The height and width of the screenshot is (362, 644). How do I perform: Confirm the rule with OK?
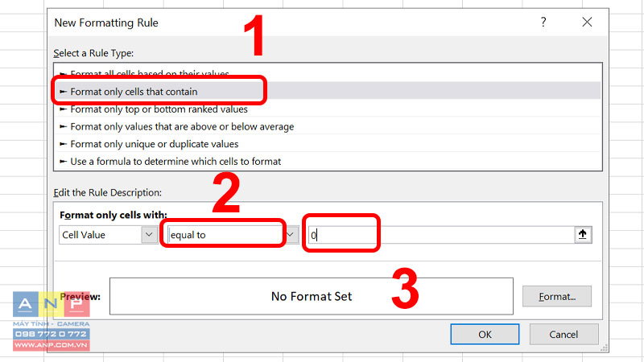pos(485,334)
